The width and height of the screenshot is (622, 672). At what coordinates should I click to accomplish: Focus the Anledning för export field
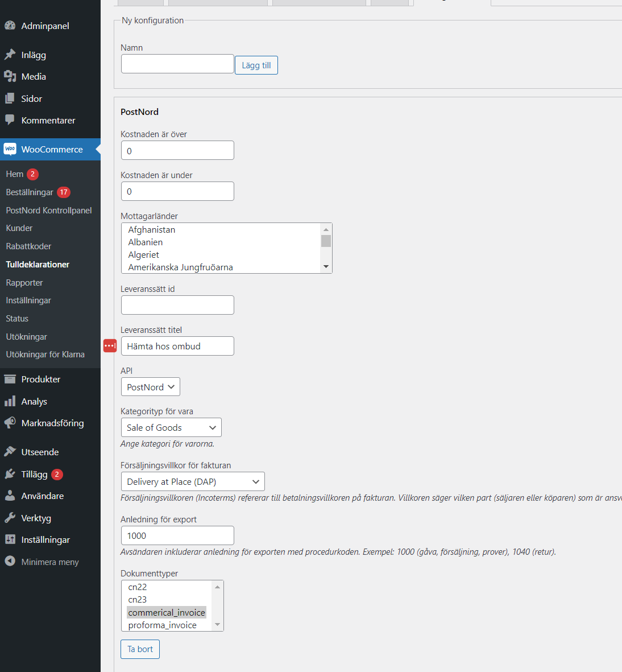pos(177,535)
